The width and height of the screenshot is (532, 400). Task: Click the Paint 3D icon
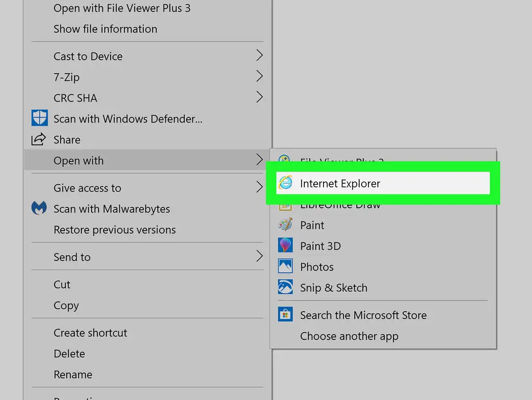286,245
